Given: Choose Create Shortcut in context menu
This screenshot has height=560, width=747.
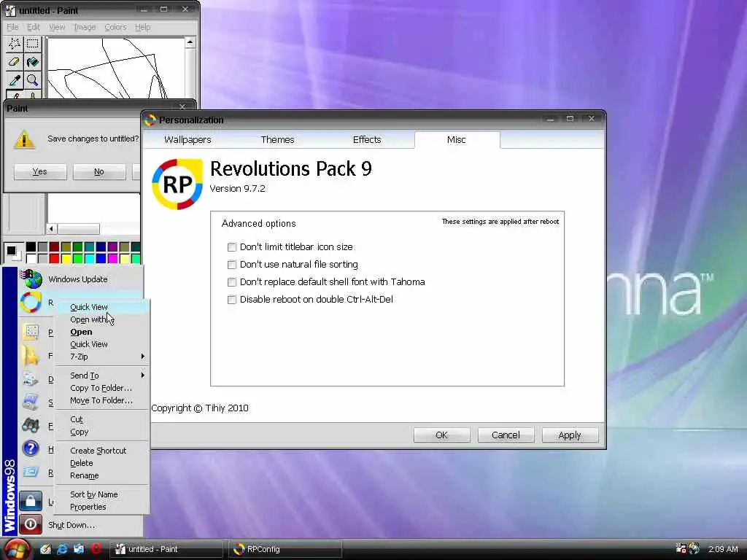Looking at the screenshot, I should (102, 451).
